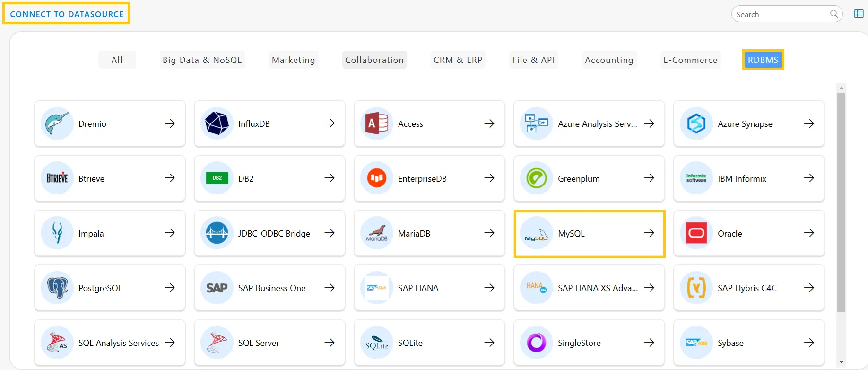Click the SAP HANA XS Advanced logo icon
868x370 pixels.
[x=537, y=288]
